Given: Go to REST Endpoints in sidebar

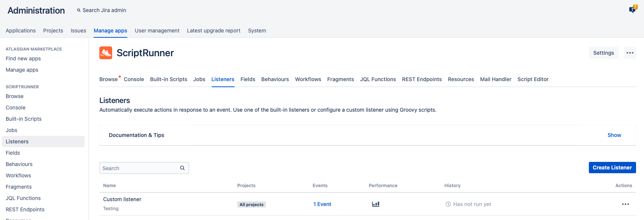Looking at the screenshot, I should (25, 209).
